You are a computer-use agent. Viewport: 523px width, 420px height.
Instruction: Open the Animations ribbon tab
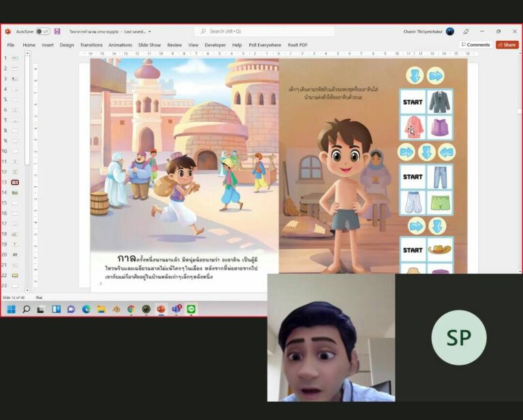121,45
